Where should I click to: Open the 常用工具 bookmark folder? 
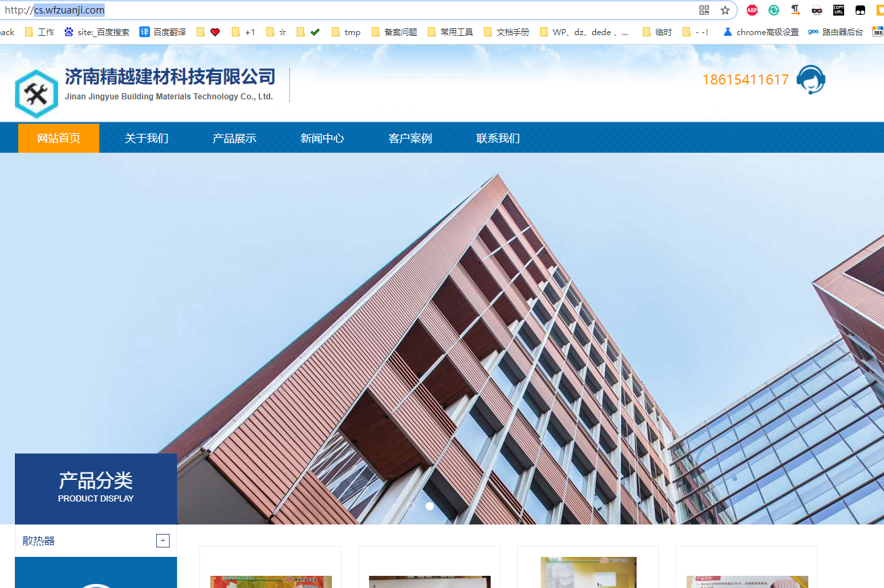[x=451, y=32]
